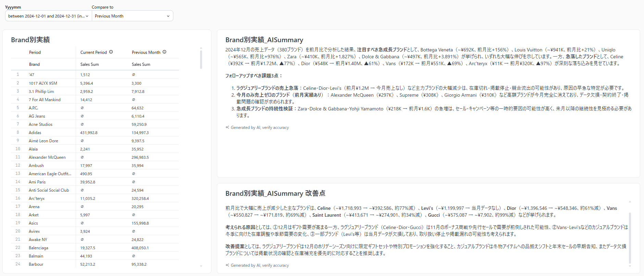Click the Brand別実績 table title
This screenshot has height=276, width=644.
tap(30, 40)
